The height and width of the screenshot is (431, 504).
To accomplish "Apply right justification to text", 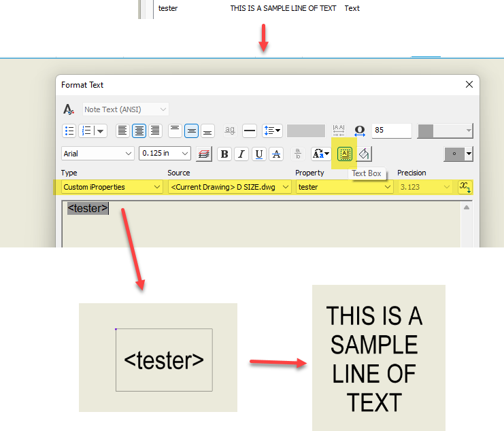I will (155, 131).
